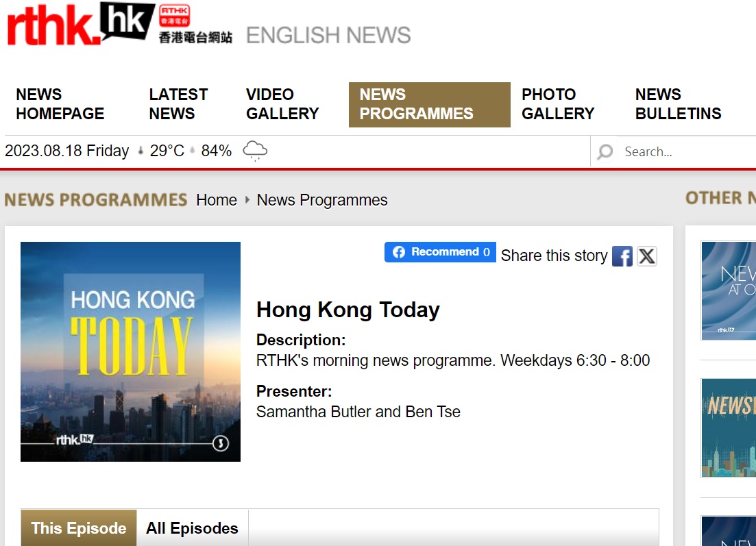The image size is (756, 546).
Task: Click the cloudy weather icon
Action: click(254, 151)
